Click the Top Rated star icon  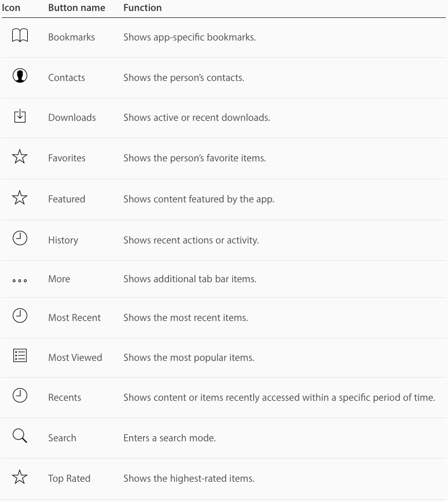point(20,477)
